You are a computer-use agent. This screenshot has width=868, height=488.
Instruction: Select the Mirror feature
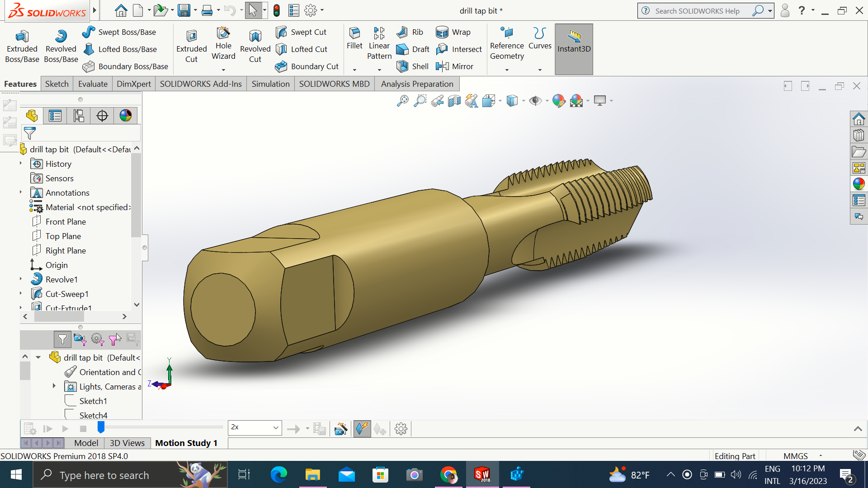[454, 66]
